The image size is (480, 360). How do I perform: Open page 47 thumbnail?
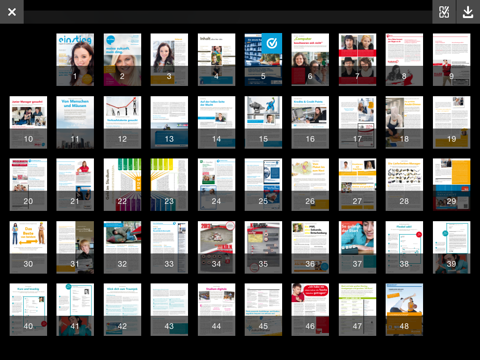[357, 310]
